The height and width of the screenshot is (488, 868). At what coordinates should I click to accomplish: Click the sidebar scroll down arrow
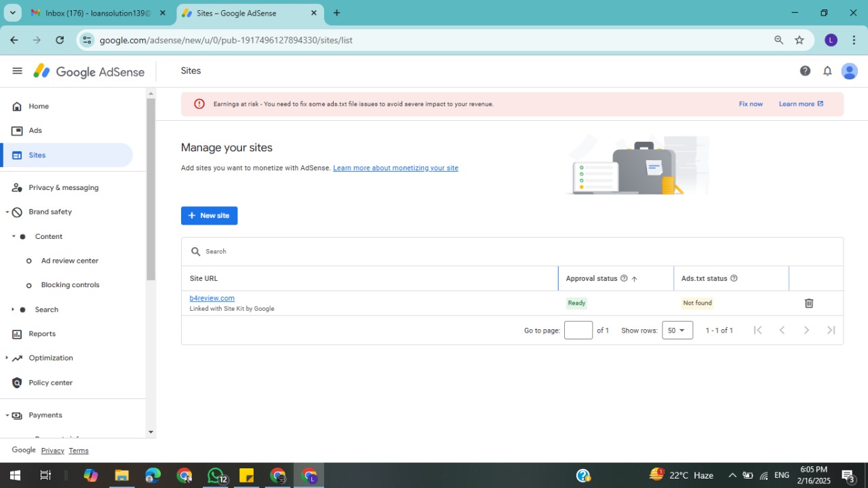click(x=151, y=432)
